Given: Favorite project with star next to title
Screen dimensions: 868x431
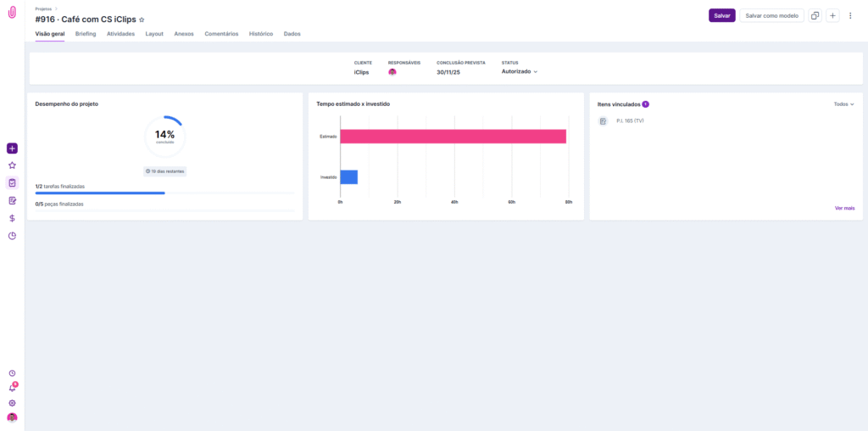Looking at the screenshot, I should coord(142,20).
